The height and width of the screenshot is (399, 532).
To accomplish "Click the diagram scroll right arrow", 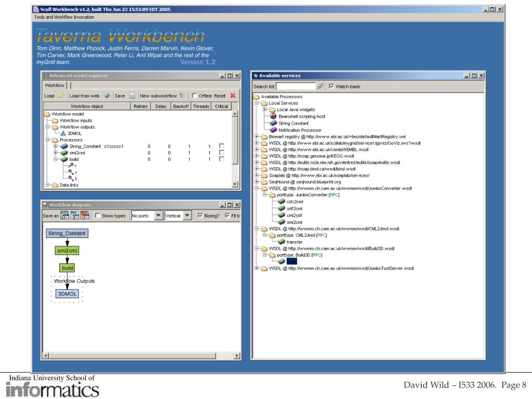I will 237,355.
